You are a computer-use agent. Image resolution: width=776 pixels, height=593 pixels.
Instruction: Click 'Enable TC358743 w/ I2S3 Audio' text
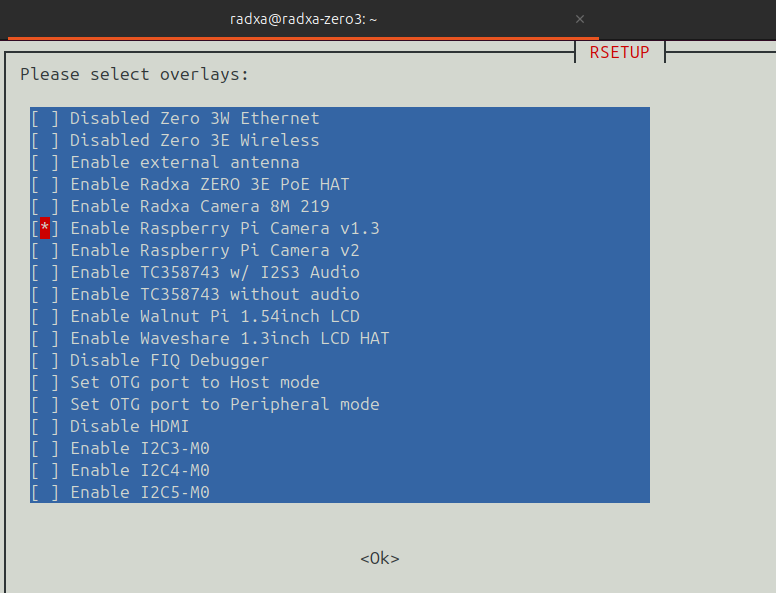pyautogui.click(x=214, y=272)
